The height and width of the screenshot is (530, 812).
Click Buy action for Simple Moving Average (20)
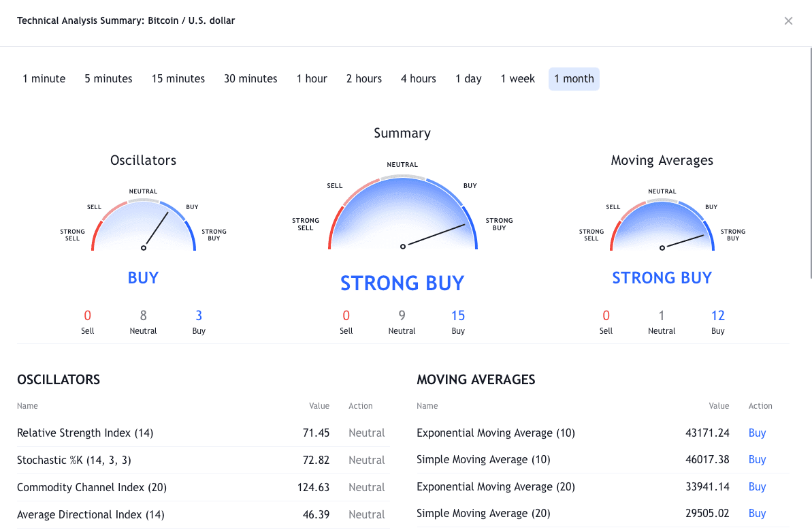pos(757,514)
